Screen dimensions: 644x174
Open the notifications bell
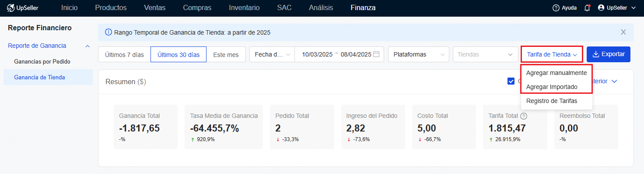pos(587,8)
